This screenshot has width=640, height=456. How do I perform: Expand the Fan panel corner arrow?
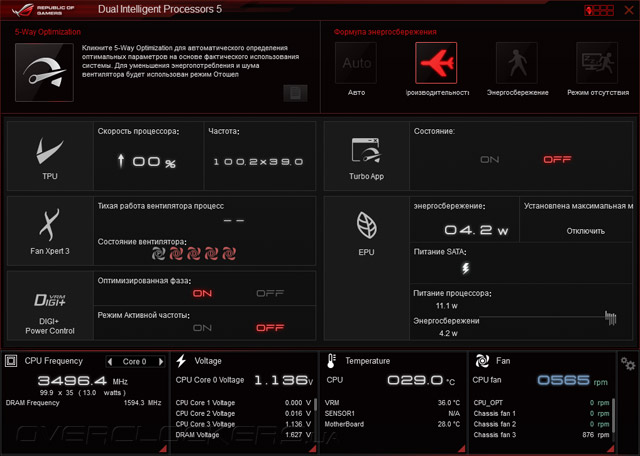point(610,449)
